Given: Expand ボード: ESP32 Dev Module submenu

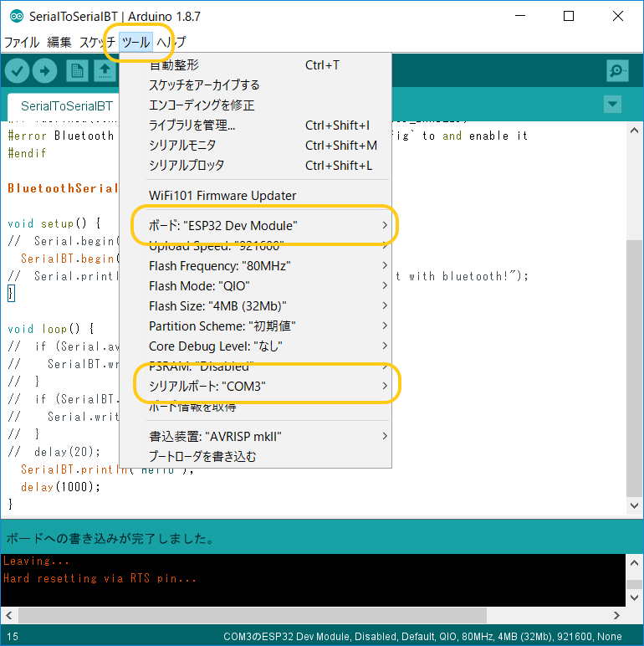Looking at the screenshot, I should 255,226.
